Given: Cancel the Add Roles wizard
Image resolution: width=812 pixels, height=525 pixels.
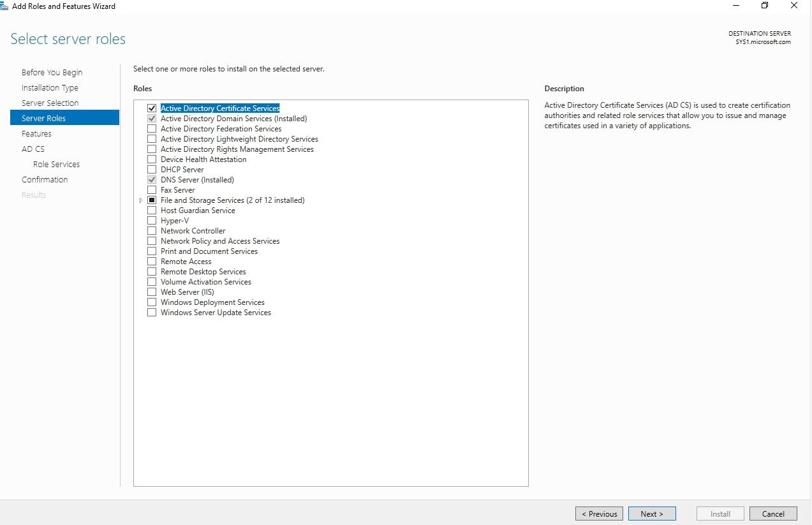Looking at the screenshot, I should click(773, 514).
